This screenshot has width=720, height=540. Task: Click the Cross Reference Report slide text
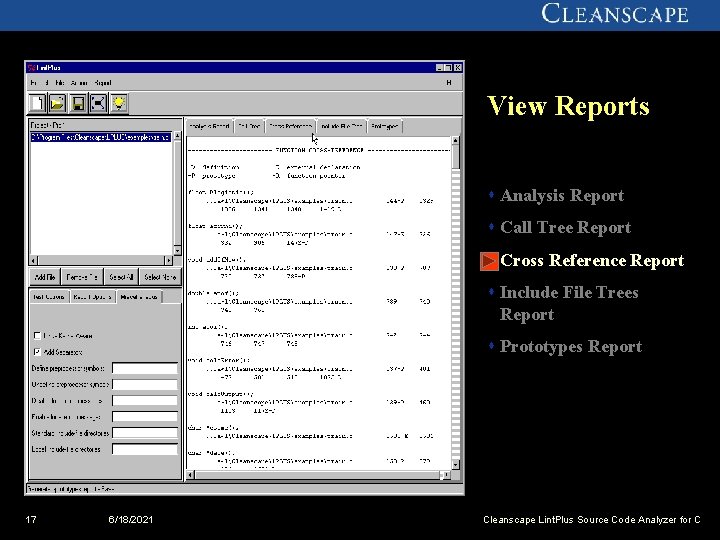[x=592, y=260]
